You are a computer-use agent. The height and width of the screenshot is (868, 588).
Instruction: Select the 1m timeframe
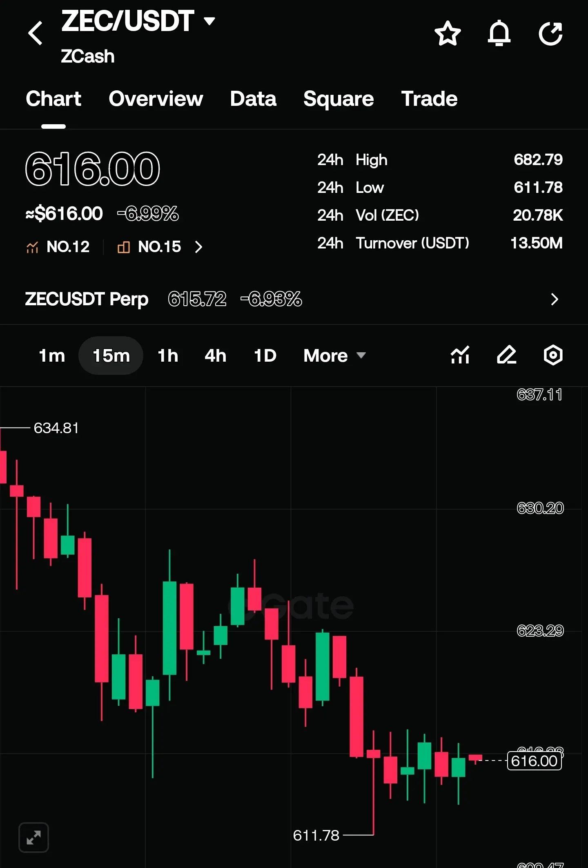point(52,356)
